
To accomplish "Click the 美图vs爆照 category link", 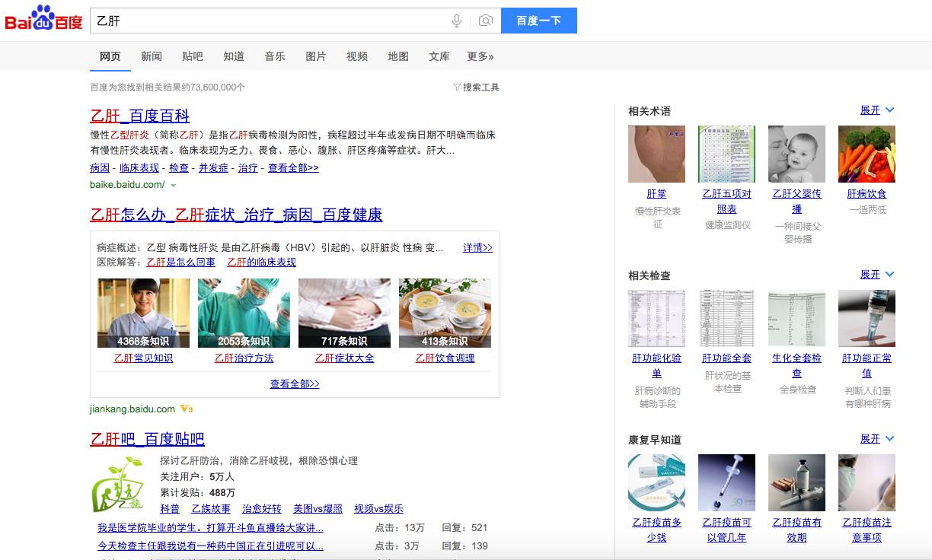I will pyautogui.click(x=318, y=509).
